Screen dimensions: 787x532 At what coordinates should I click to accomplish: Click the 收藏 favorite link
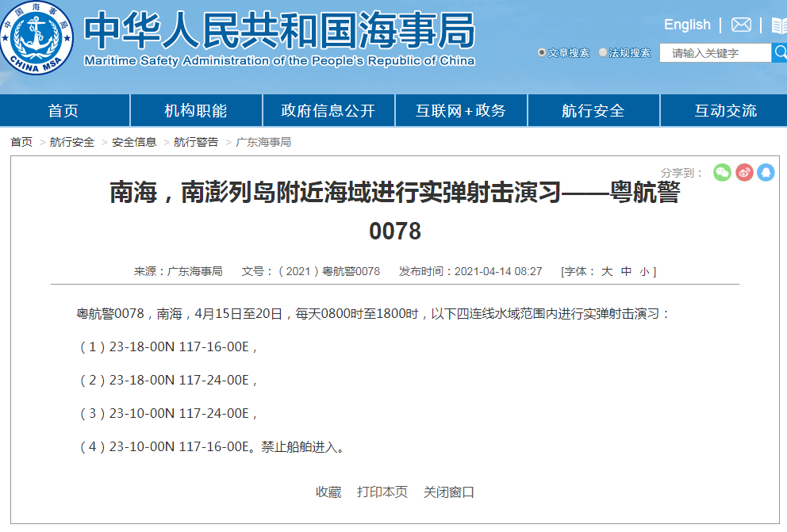pyautogui.click(x=328, y=492)
